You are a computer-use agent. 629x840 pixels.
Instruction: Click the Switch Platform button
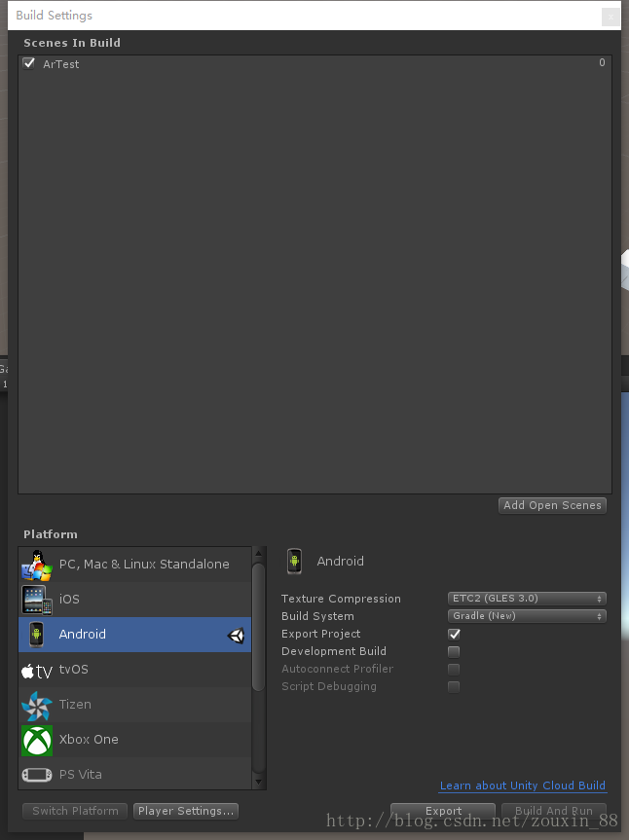[75, 811]
